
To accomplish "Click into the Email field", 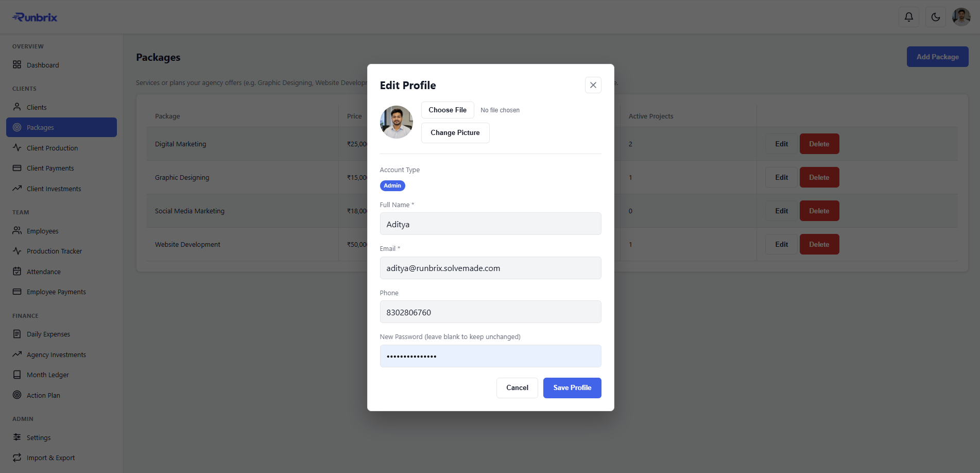I will tap(490, 268).
